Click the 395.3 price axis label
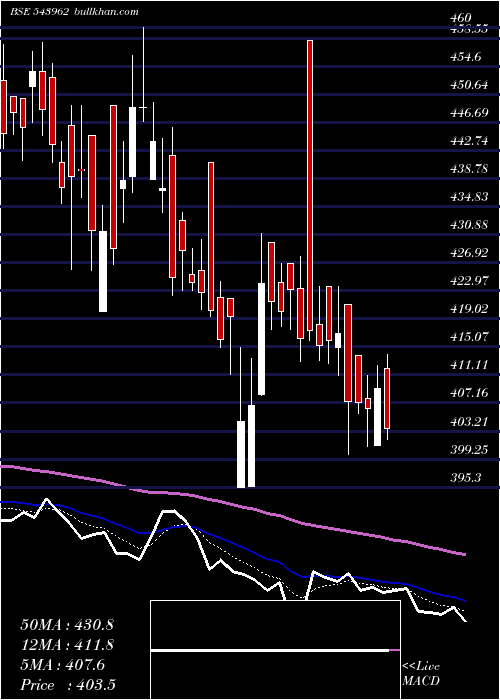The height and width of the screenshot is (700, 500). point(466,478)
